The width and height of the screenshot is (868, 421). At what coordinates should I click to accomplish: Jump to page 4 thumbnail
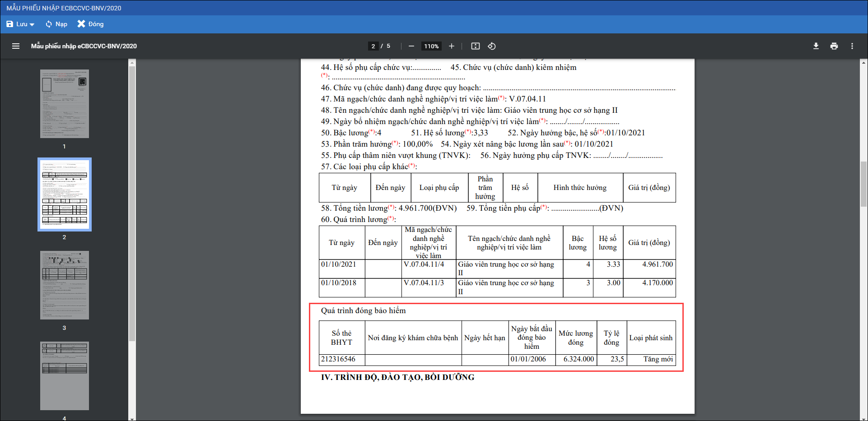pyautogui.click(x=65, y=375)
